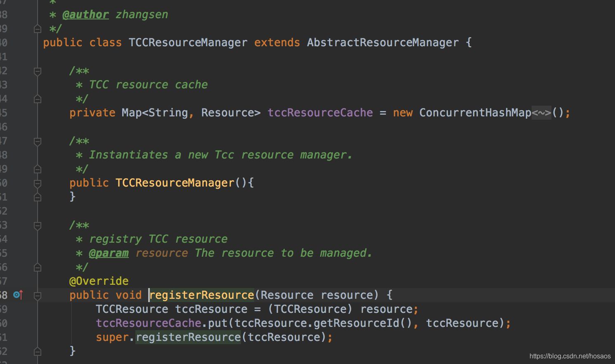This screenshot has width=615, height=364.
Task: Collapse the registry TCC resource Javadoc block
Action: pos(38,226)
